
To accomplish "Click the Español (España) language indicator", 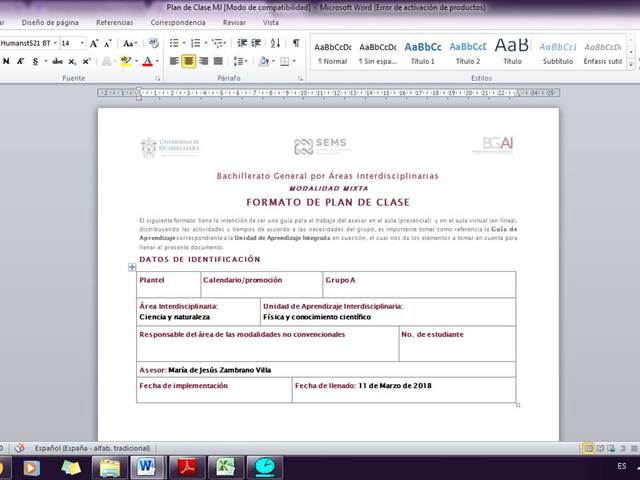I will 92,448.
